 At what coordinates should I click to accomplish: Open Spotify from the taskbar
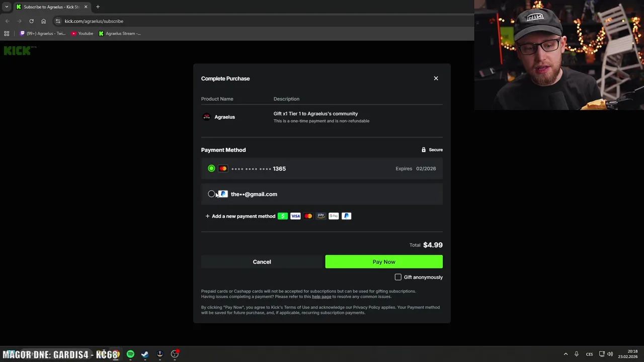coord(130,354)
